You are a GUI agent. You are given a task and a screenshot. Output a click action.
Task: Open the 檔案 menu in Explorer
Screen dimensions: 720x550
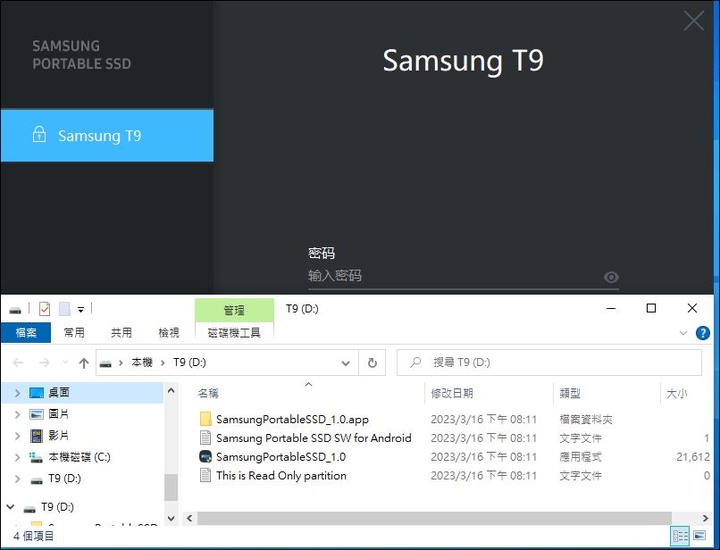point(26,332)
